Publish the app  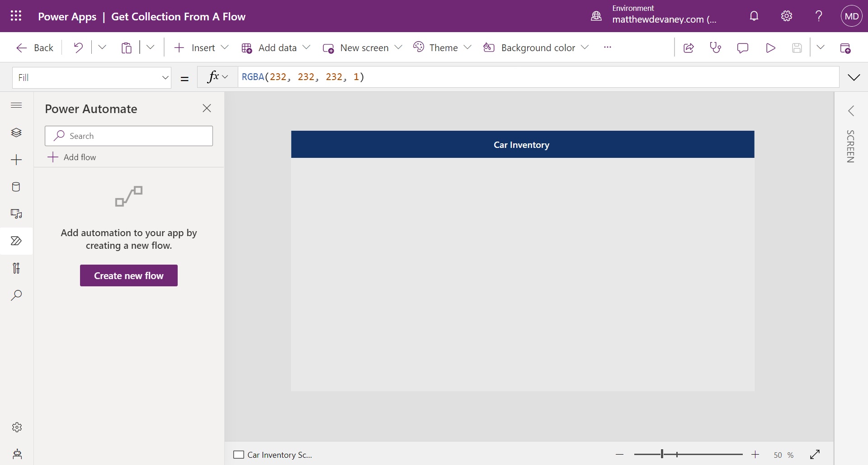pos(846,47)
